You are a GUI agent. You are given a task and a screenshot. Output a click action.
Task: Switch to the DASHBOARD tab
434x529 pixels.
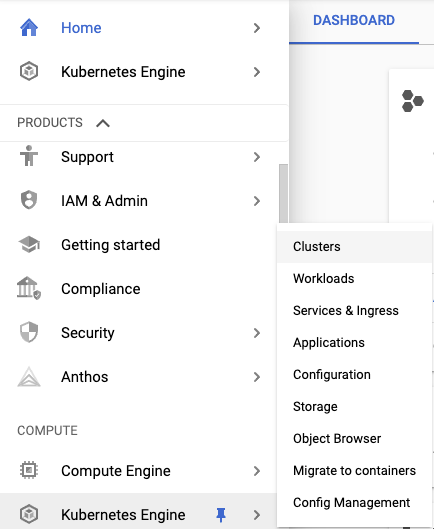coord(354,20)
